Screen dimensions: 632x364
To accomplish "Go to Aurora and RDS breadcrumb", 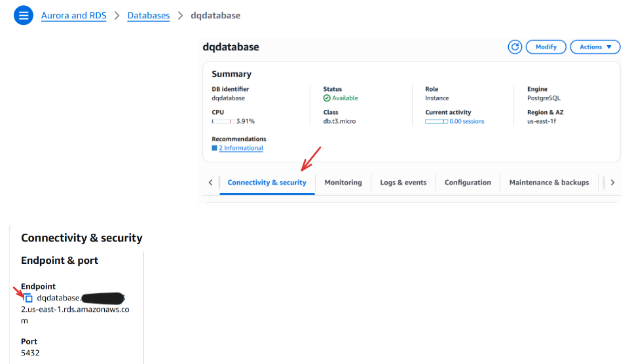I will tap(74, 15).
